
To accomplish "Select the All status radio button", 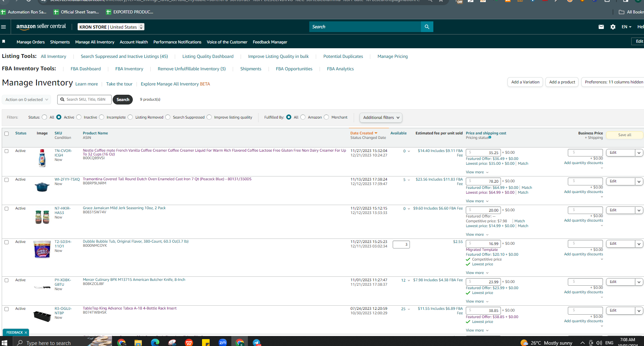I will (x=44, y=117).
